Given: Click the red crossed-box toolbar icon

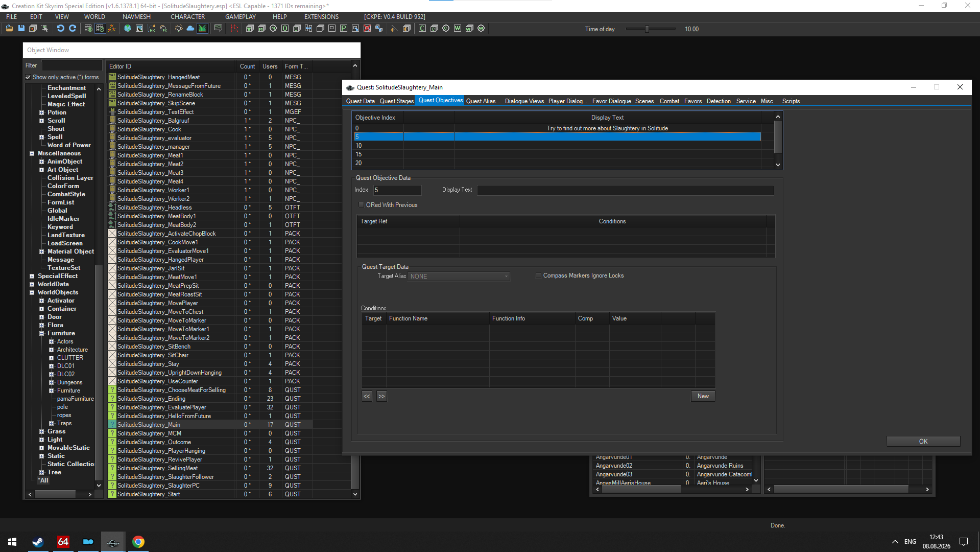Looking at the screenshot, I should click(x=367, y=29).
